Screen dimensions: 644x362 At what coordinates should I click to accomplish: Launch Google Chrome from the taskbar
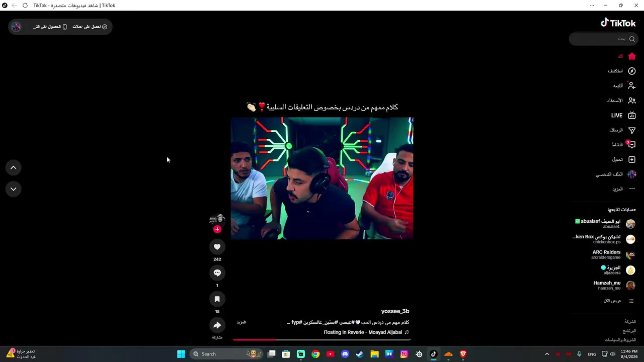click(x=315, y=354)
